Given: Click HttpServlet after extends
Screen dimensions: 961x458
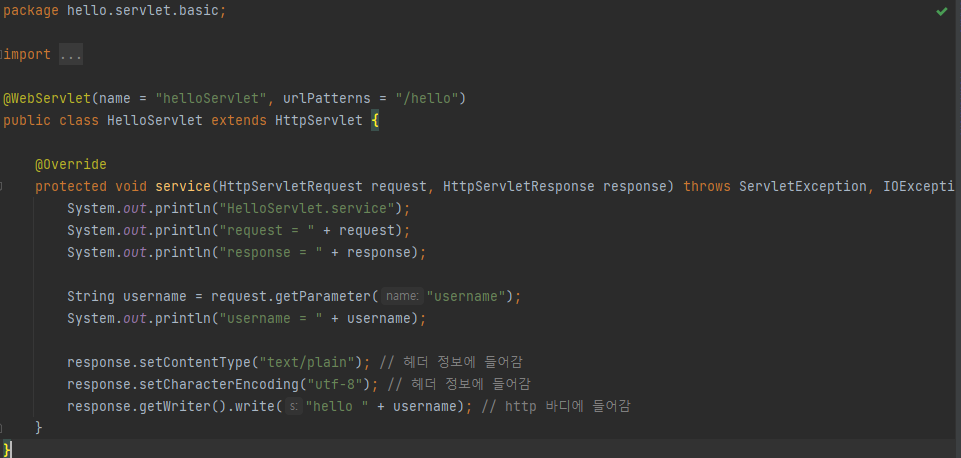Looking at the screenshot, I should coord(319,120).
